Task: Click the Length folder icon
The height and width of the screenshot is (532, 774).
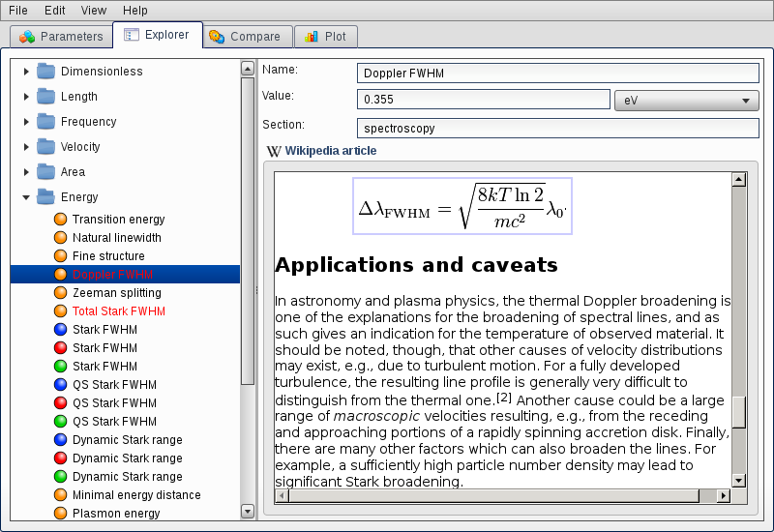Action: (x=45, y=96)
